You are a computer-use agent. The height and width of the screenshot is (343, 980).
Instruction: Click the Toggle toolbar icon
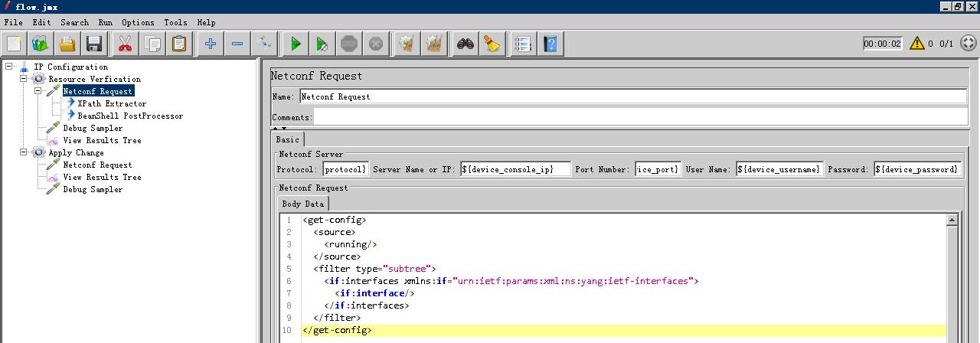pyautogui.click(x=265, y=44)
